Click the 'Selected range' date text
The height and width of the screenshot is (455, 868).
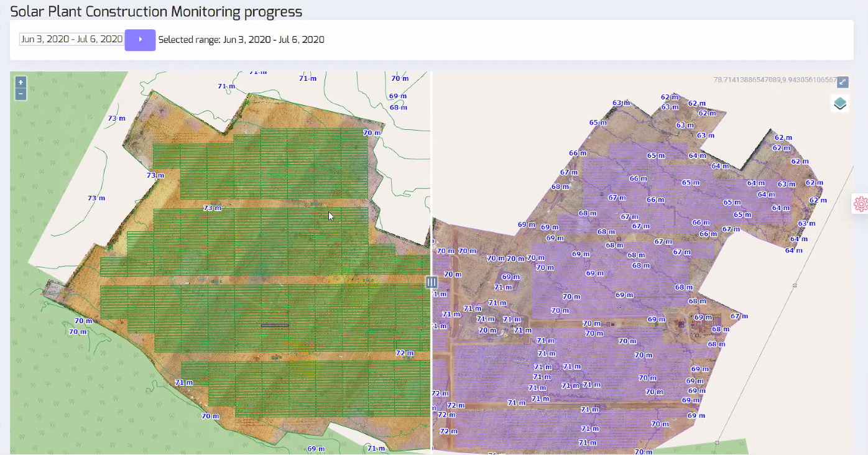tap(241, 40)
